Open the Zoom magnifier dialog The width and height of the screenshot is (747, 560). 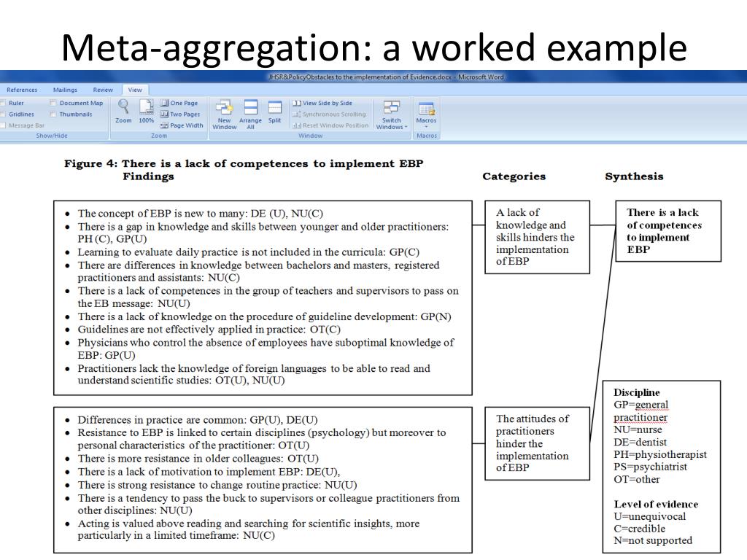click(x=123, y=112)
